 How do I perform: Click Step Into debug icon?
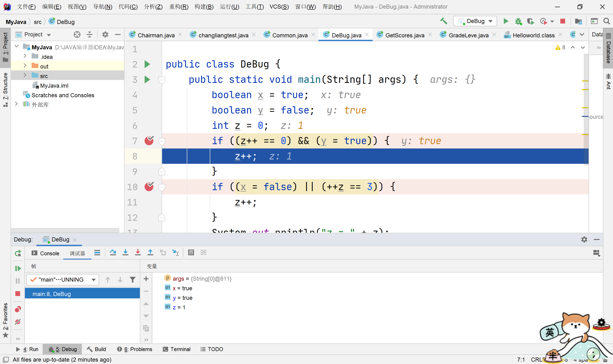[x=125, y=252]
